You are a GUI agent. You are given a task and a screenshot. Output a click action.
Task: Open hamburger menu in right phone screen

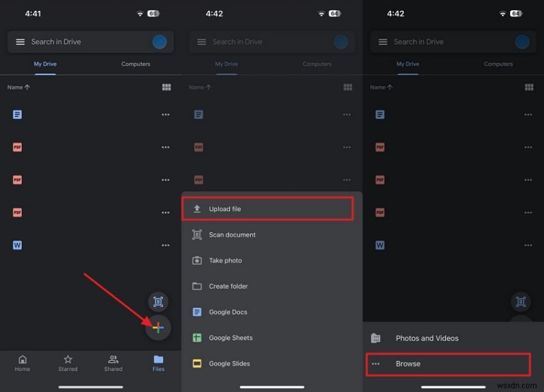click(x=383, y=42)
